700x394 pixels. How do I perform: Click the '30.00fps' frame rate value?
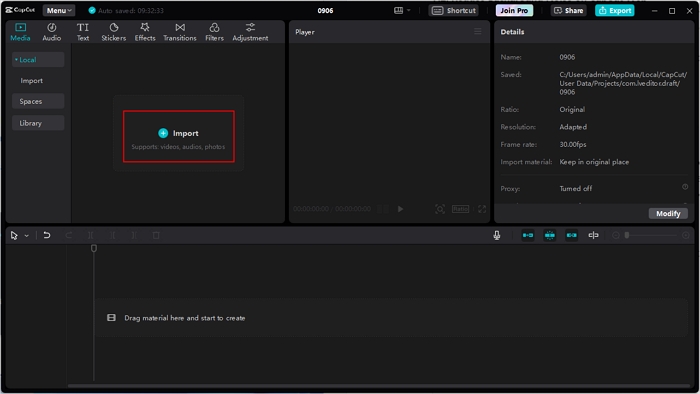[573, 145]
